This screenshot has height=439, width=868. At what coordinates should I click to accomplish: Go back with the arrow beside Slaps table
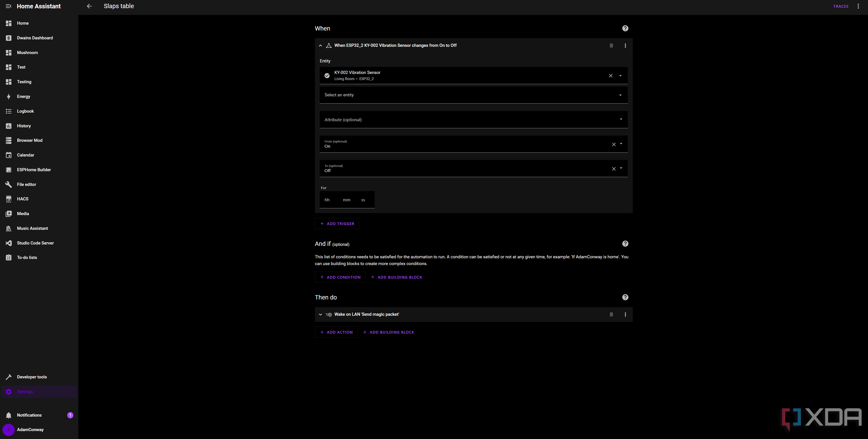[x=89, y=6]
